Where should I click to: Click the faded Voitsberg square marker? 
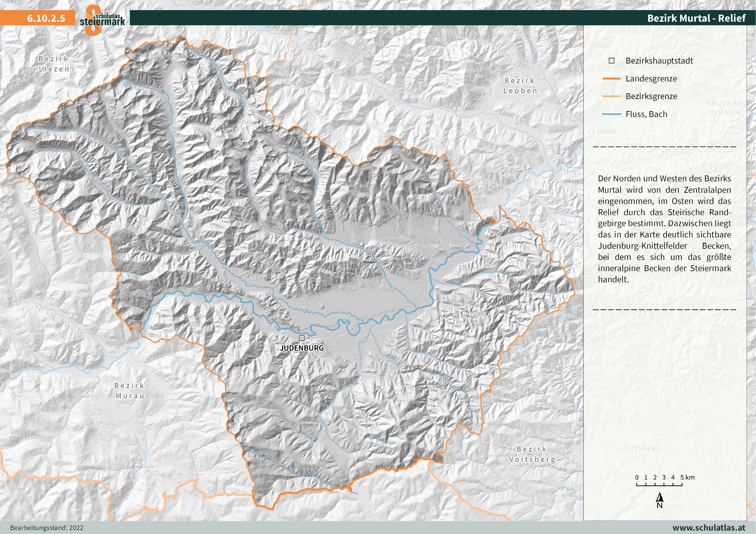[x=641, y=458]
